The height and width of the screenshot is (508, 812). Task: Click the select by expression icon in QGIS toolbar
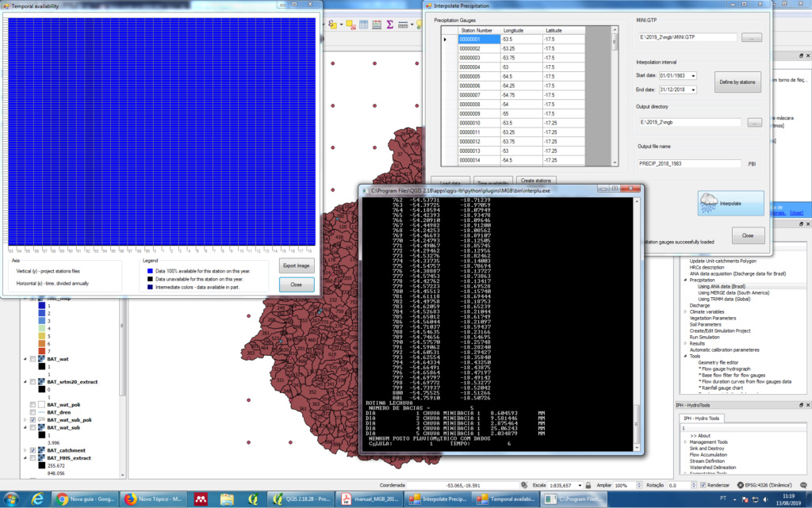coord(332,25)
